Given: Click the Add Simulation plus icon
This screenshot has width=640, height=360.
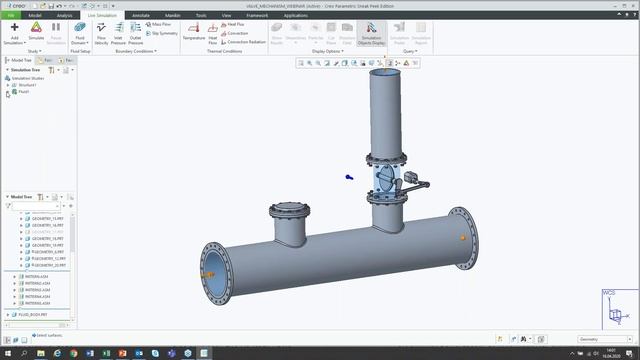Looking at the screenshot, I should pos(15,27).
